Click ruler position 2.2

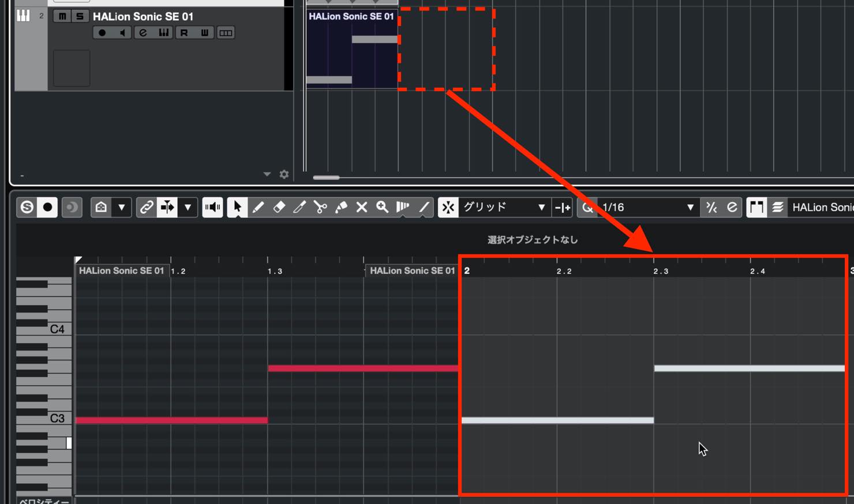(564, 270)
